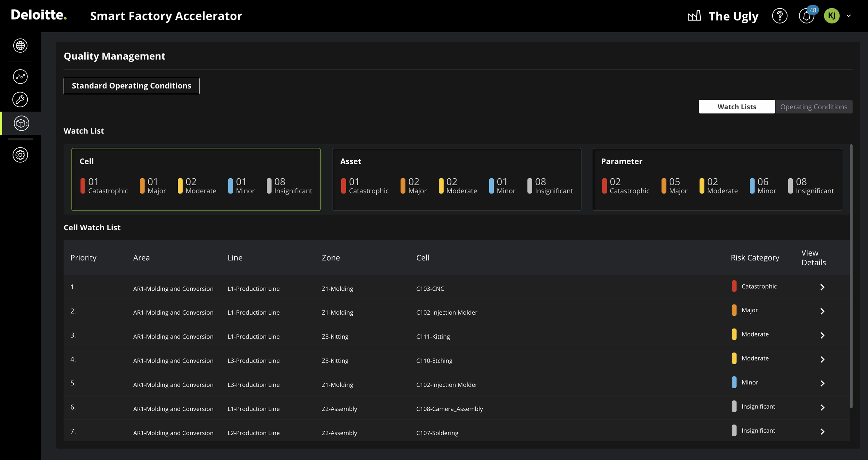Open details chevron for C111-Kitting row

coord(822,335)
